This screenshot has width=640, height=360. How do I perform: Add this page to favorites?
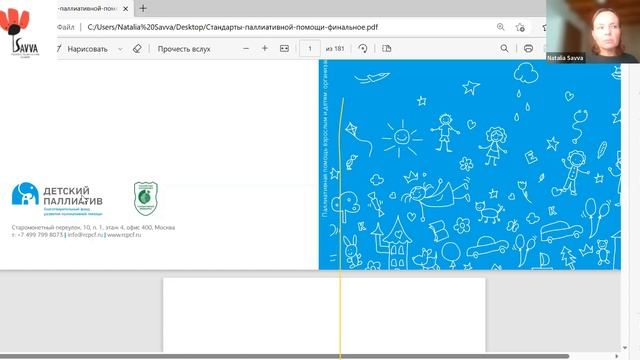coord(520,27)
